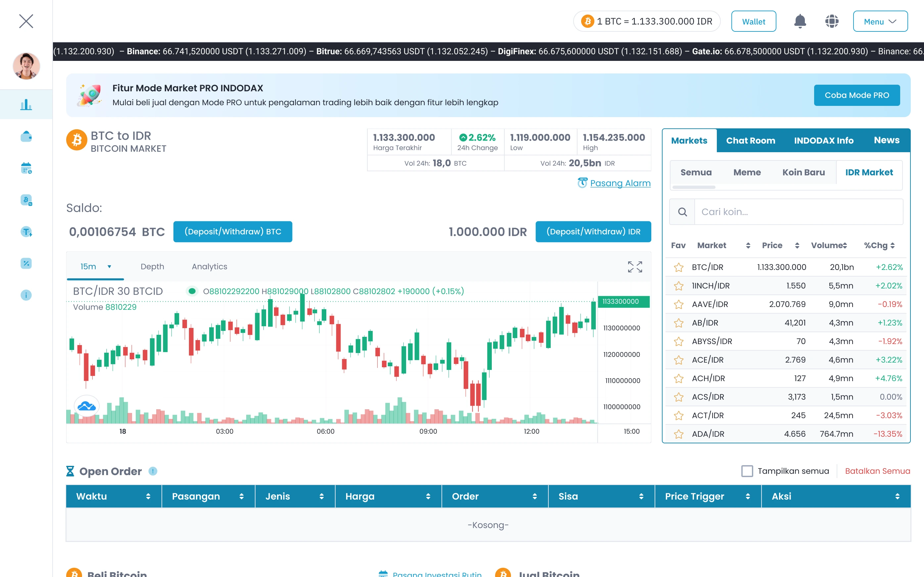
Task: Open the T token sidebar icon
Action: [26, 232]
